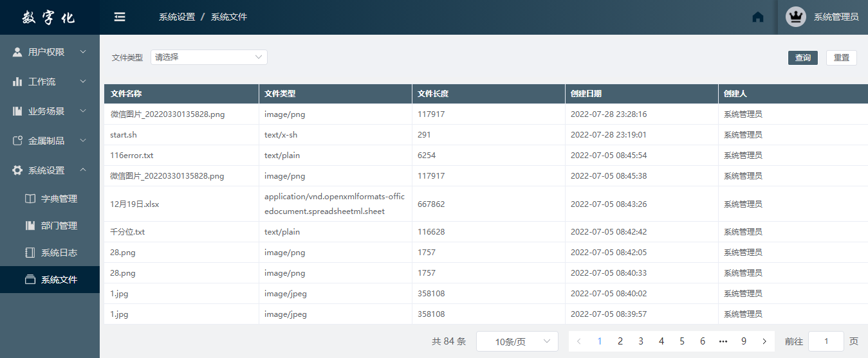Screen dimensions: 868x358
Task: Open the 文件类型 请选择 dropdown
Action: pyautogui.click(x=209, y=57)
